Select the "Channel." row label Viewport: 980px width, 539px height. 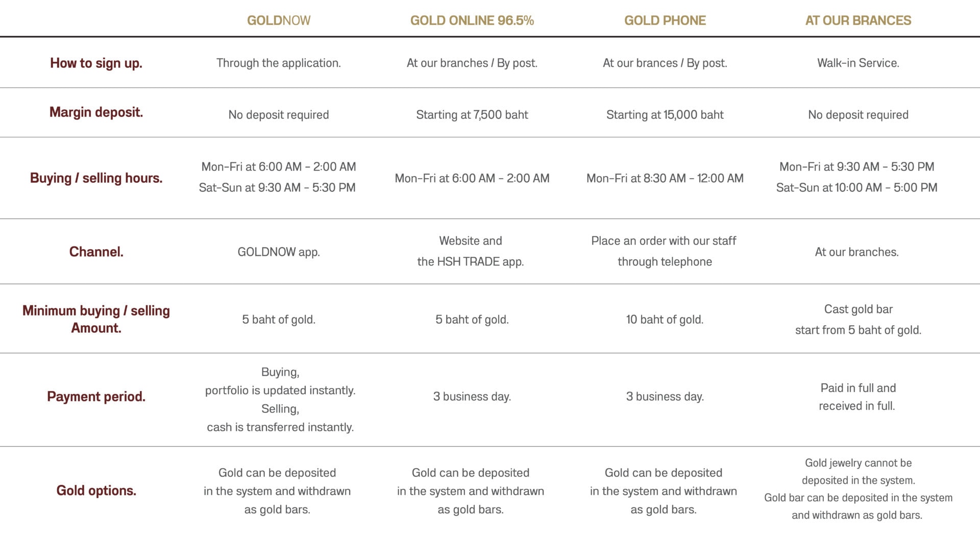click(96, 252)
